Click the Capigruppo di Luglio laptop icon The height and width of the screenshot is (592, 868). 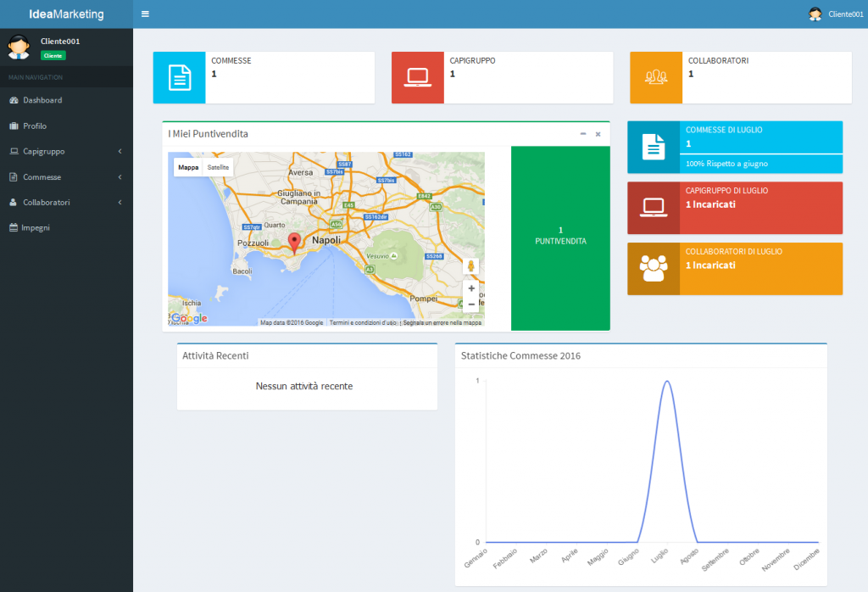654,208
